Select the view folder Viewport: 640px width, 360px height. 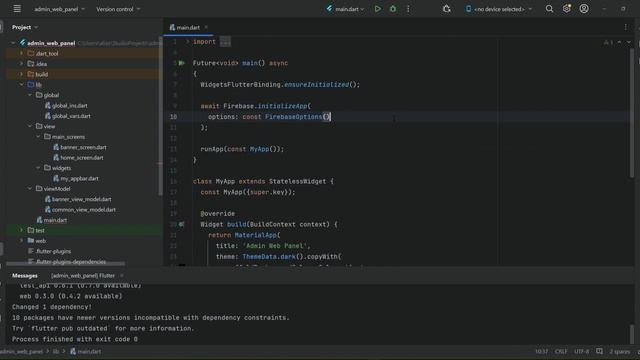tap(49, 126)
